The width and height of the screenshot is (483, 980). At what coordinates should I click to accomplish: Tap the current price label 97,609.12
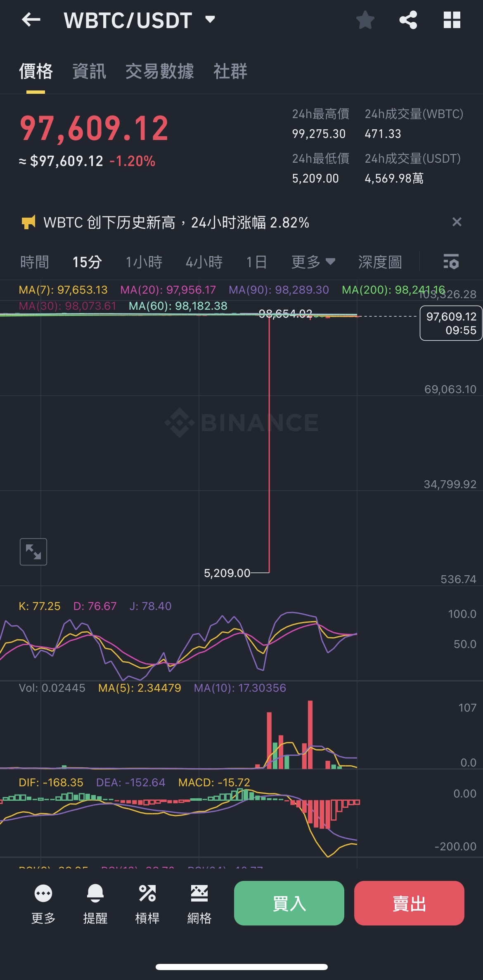451,323
